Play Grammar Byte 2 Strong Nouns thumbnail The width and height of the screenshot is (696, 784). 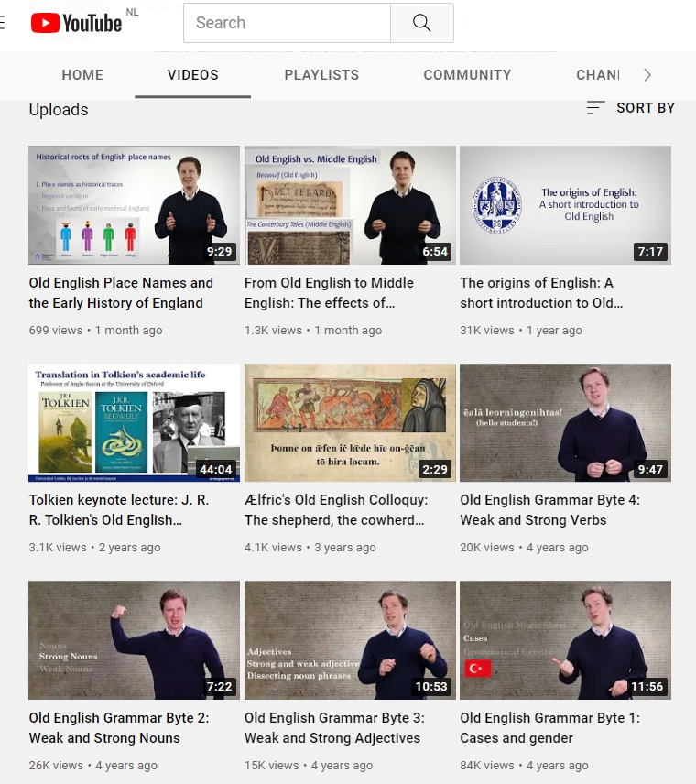pyautogui.click(x=134, y=640)
